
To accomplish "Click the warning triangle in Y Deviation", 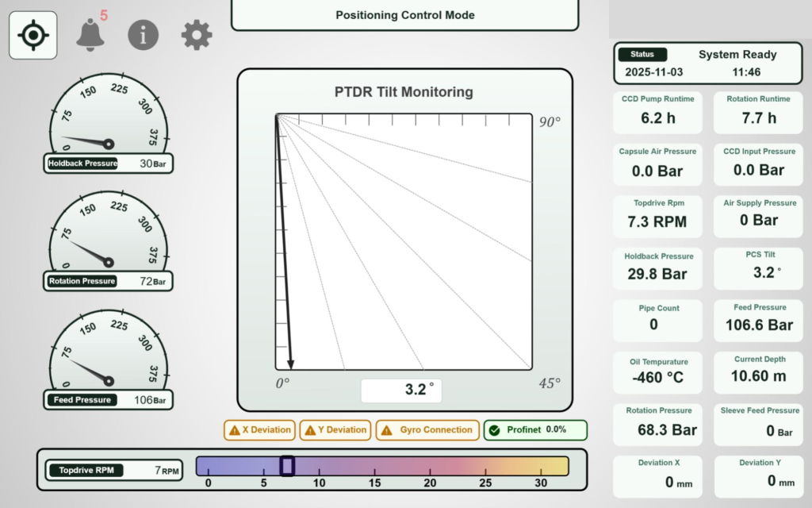I will [x=310, y=430].
